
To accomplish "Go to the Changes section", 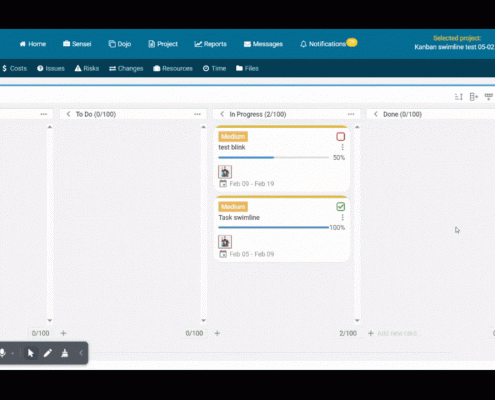I will [x=126, y=68].
